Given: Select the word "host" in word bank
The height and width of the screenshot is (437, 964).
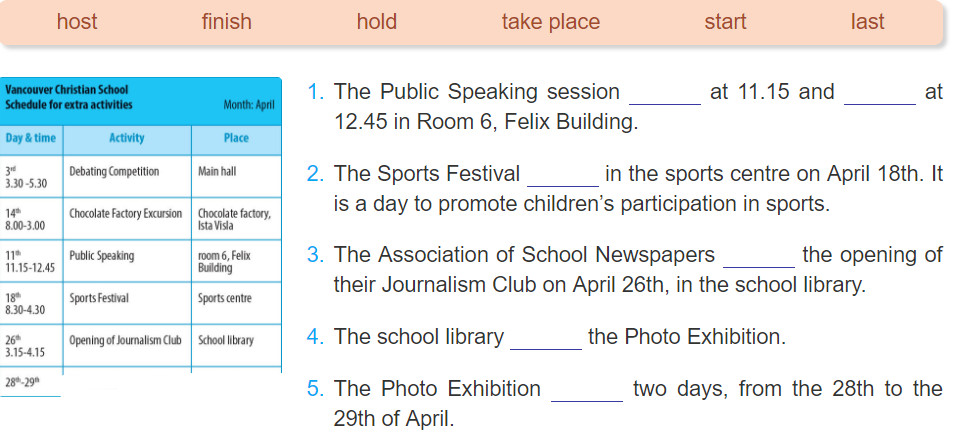Looking at the screenshot, I should [77, 22].
